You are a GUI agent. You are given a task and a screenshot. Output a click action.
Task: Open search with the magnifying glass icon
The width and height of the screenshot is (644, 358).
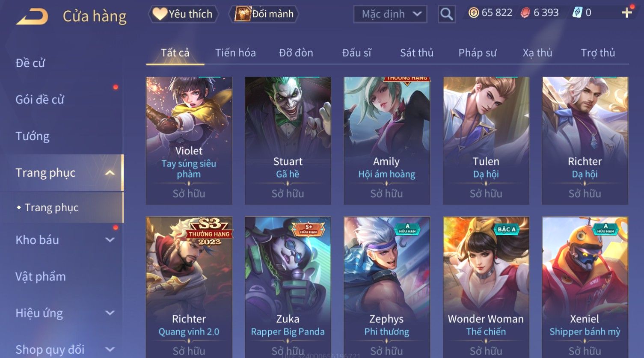(446, 14)
